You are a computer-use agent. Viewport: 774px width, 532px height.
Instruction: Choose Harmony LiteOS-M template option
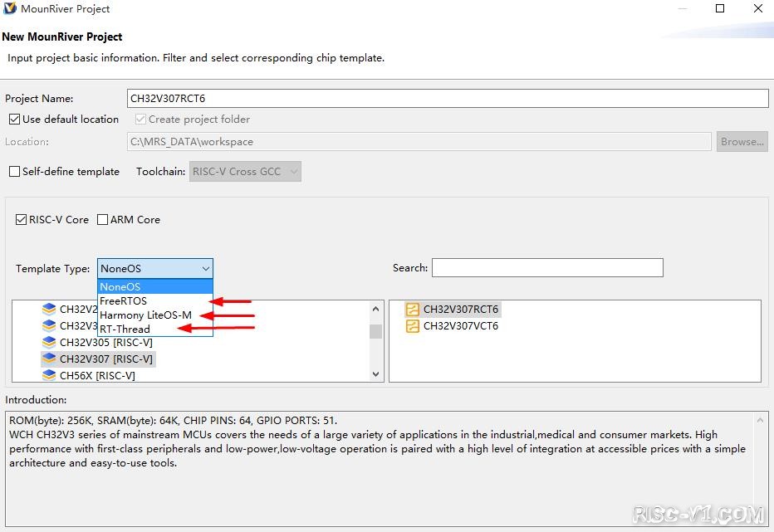click(145, 315)
